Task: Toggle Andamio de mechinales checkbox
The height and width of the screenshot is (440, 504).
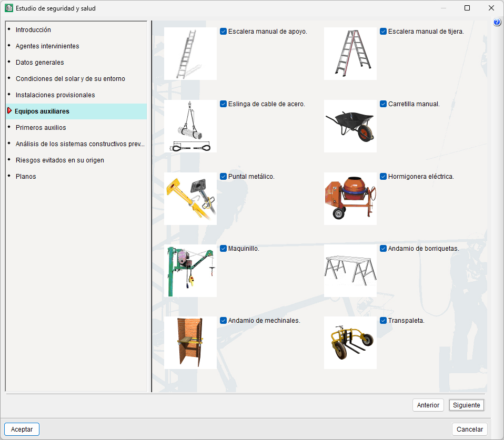Action: tap(224, 320)
